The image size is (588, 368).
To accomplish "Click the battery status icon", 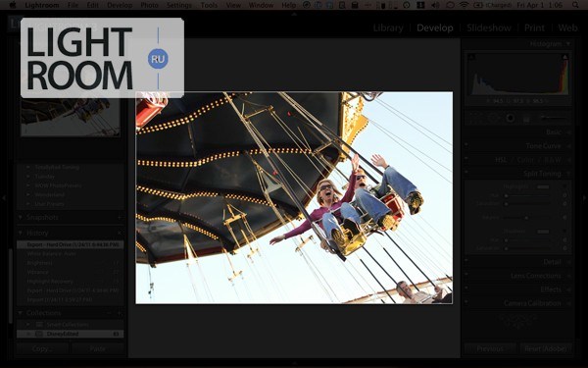I will [478, 5].
